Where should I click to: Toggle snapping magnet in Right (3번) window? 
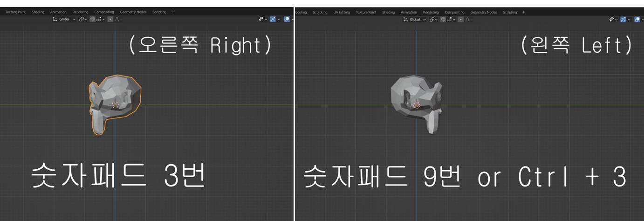(92, 19)
